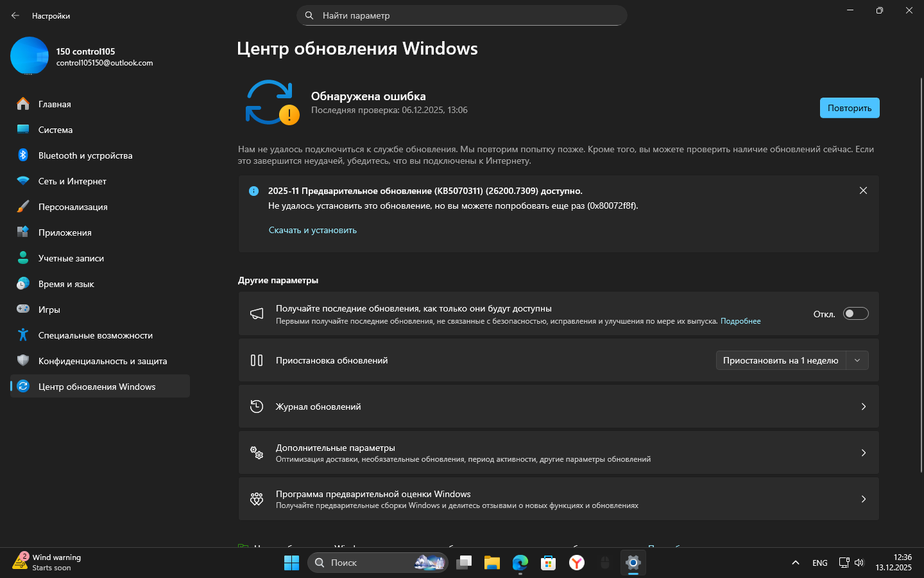Dismiss the KB5070311 update notice
The image size is (924, 578).
863,190
